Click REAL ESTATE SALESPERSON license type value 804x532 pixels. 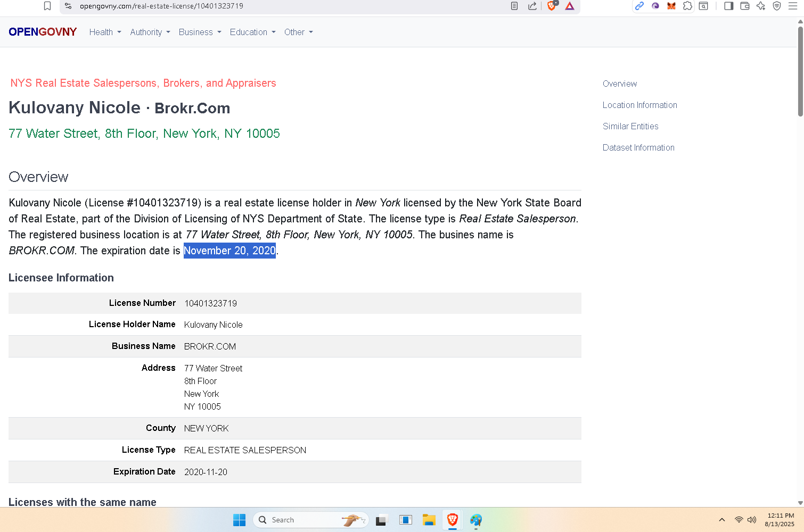pyautogui.click(x=245, y=450)
